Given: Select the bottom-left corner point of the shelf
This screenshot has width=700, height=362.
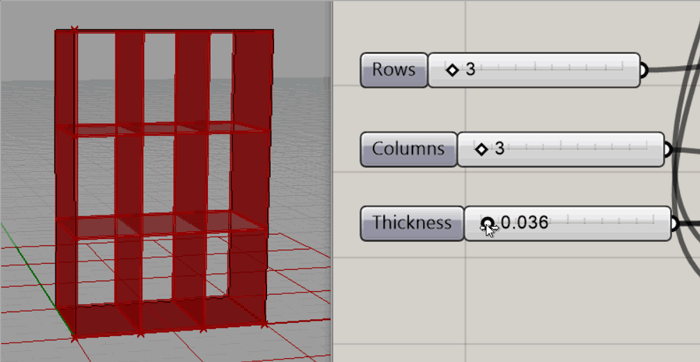Looking at the screenshot, I should 74,338.
